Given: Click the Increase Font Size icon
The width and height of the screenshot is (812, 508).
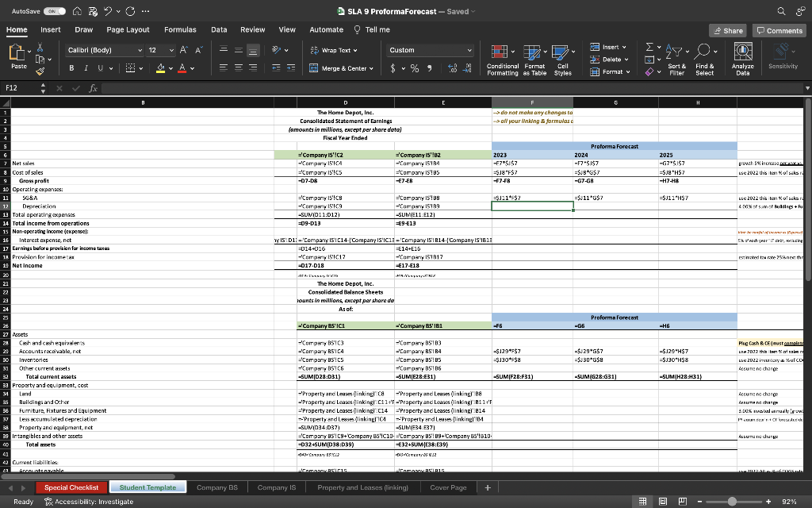Looking at the screenshot, I should (183, 50).
